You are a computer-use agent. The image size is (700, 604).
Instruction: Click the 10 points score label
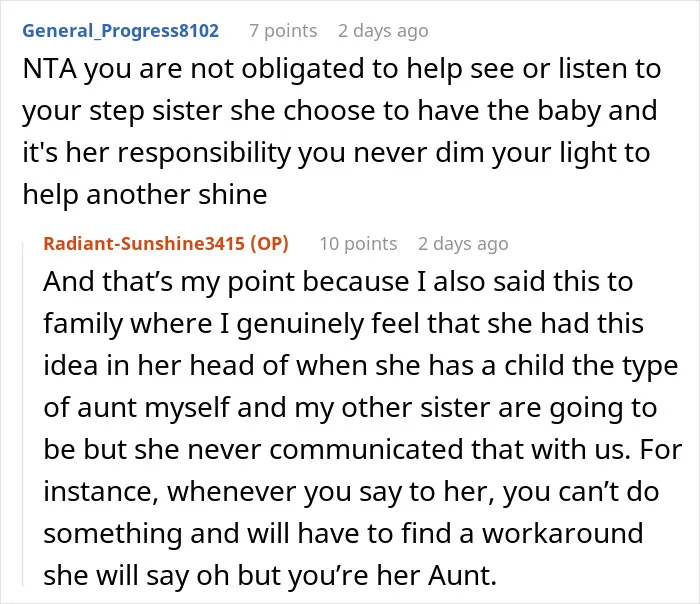358,244
